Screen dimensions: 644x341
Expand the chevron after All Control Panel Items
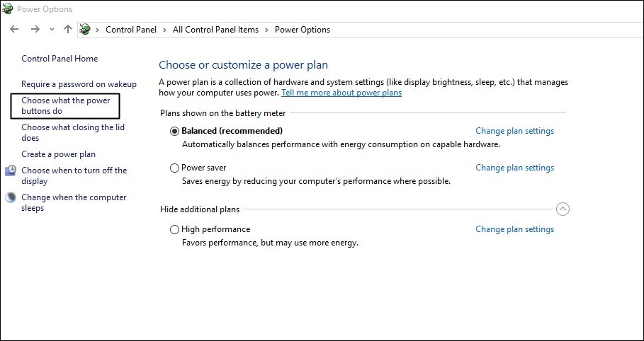pos(266,30)
